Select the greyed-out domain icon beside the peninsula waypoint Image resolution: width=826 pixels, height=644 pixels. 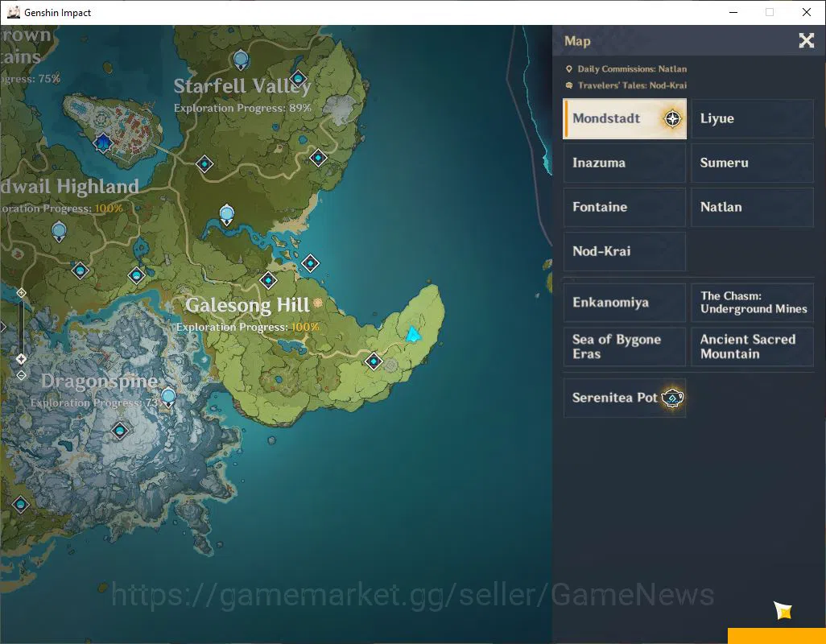pos(390,365)
